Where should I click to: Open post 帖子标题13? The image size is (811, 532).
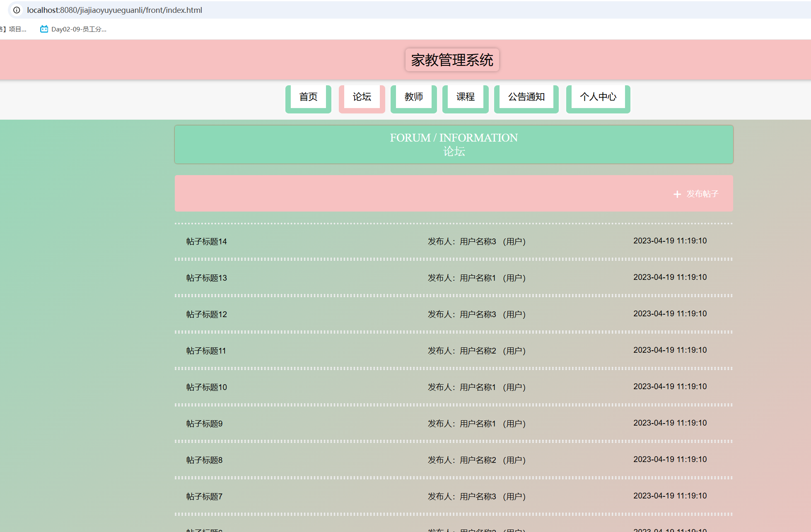click(207, 278)
